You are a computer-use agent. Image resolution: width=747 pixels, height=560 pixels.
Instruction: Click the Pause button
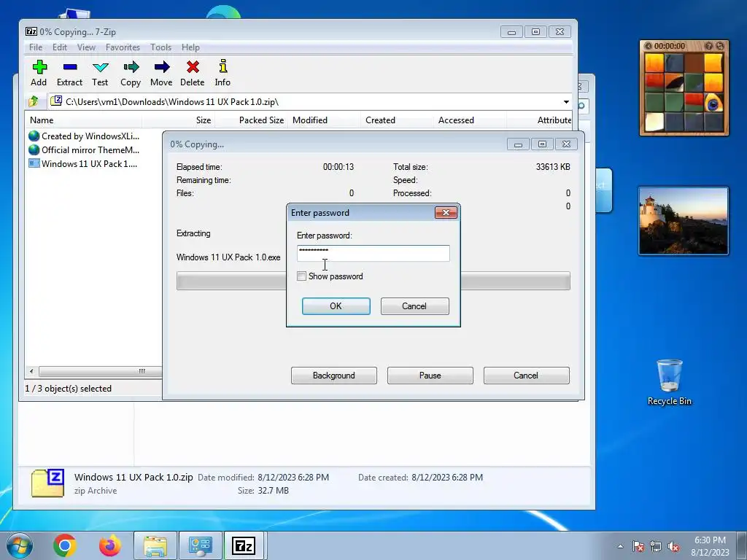point(430,376)
